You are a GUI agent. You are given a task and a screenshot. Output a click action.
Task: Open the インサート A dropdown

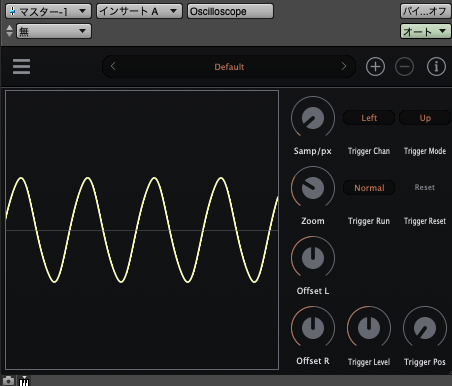click(139, 11)
